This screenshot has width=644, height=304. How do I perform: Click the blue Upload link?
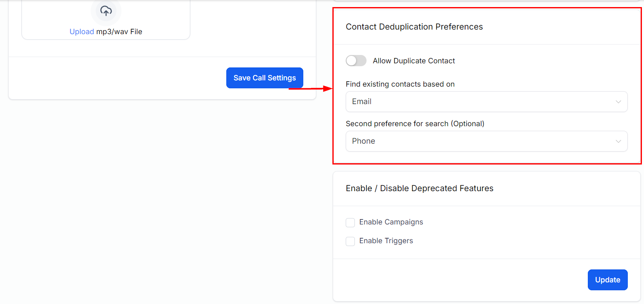click(x=82, y=32)
